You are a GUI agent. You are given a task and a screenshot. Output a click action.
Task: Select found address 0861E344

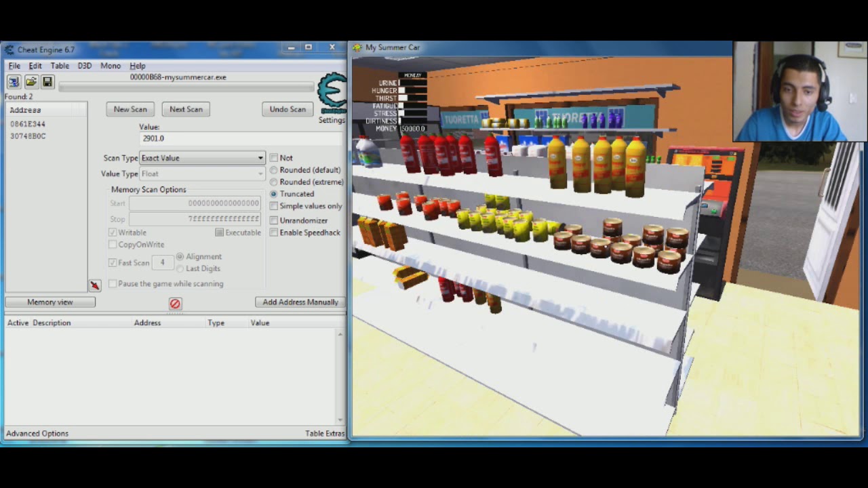pos(28,125)
